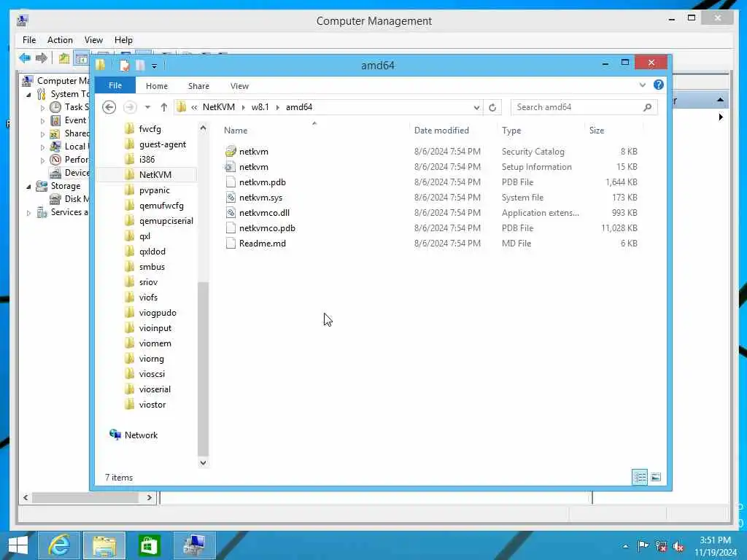747x560 pixels.
Task: Collapse Storage tree node
Action: pos(28,186)
